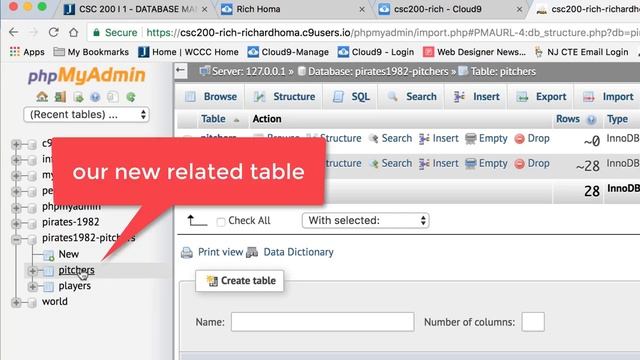Image resolution: width=640 pixels, height=360 pixels.
Task: Expand the players table node
Action: 33,287
